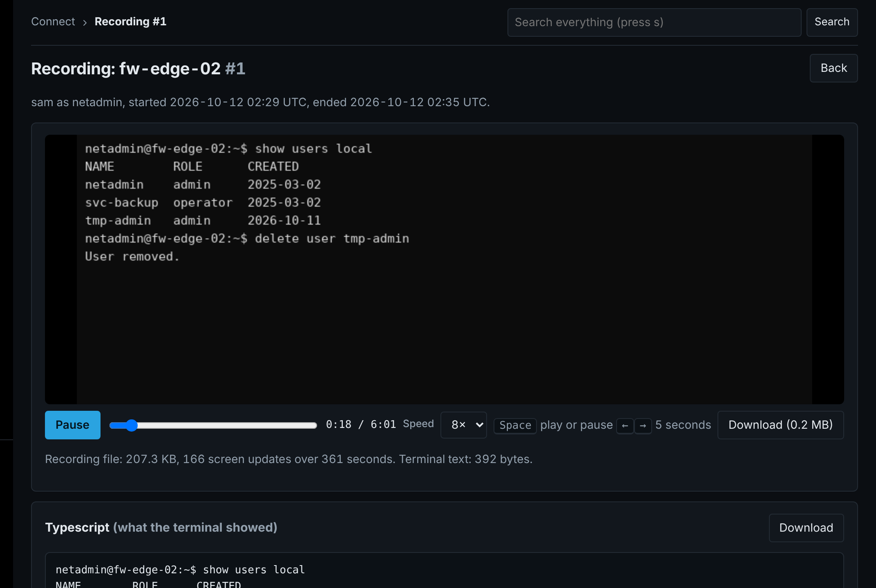Click the Typescript section heading
The height and width of the screenshot is (588, 876).
161,528
